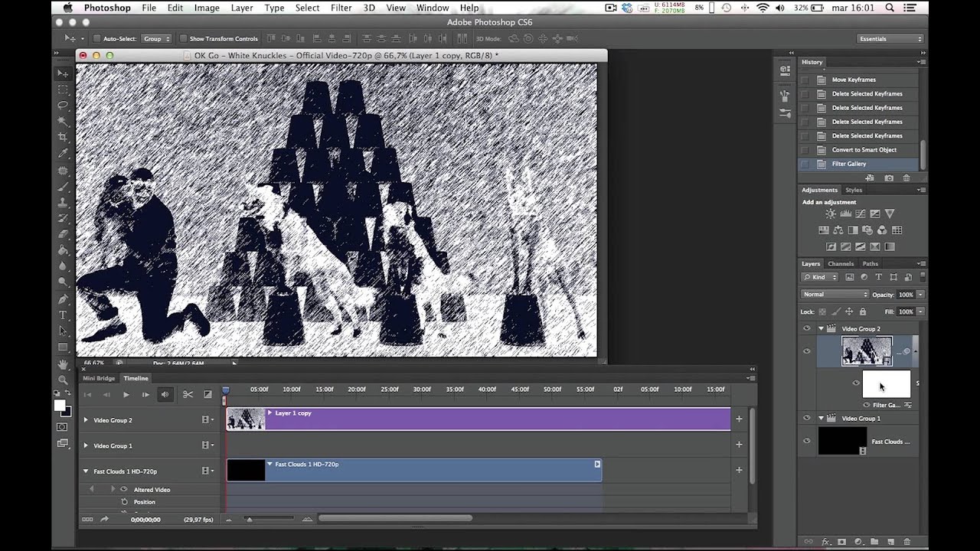Click the timeline transition icon
980x551 pixels.
pos(207,394)
